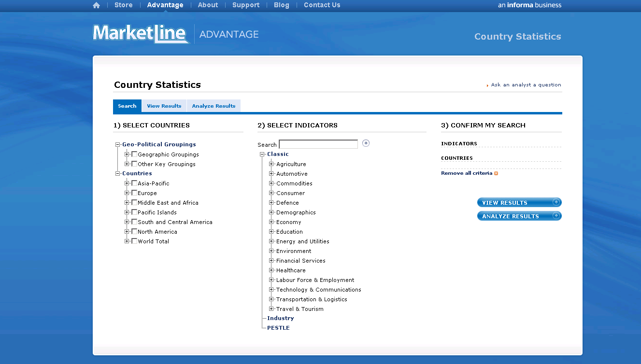The width and height of the screenshot is (641, 364).
Task: Click the search go arrow icon
Action: (366, 143)
